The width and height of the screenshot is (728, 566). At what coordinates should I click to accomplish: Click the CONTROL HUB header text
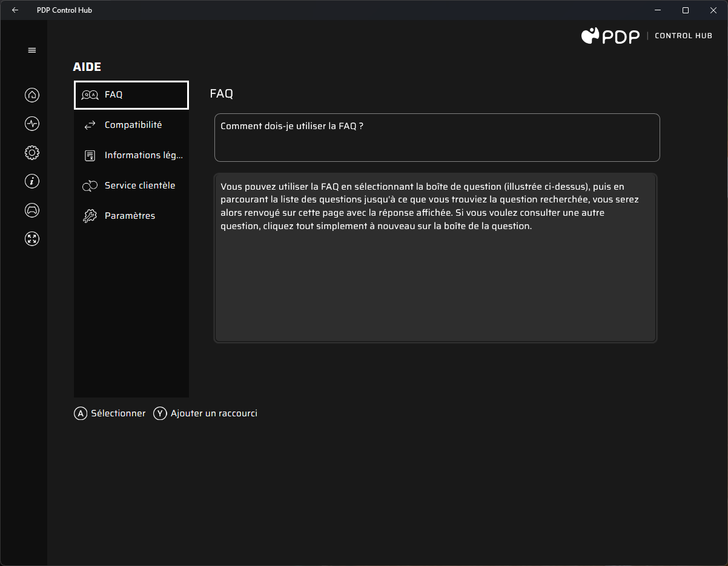click(x=684, y=36)
